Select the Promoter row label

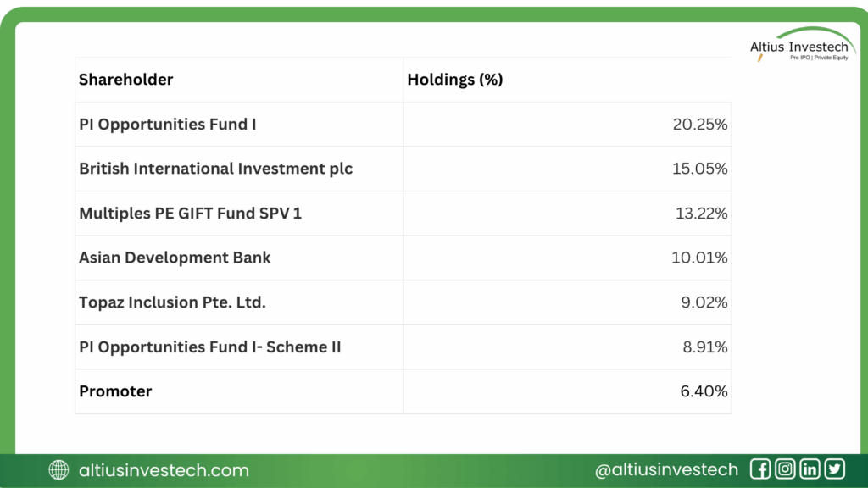click(x=115, y=391)
